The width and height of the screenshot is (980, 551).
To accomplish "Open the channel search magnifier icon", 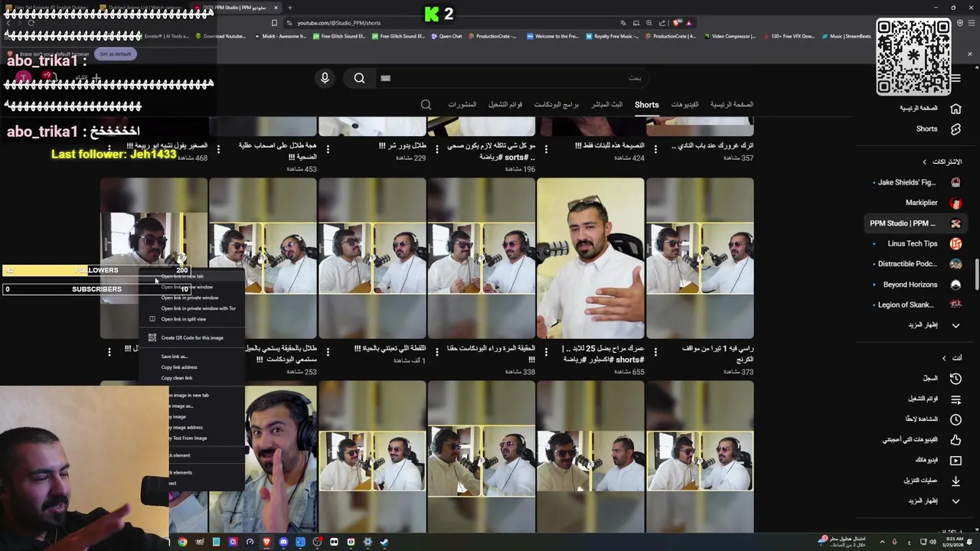I will coord(426,105).
